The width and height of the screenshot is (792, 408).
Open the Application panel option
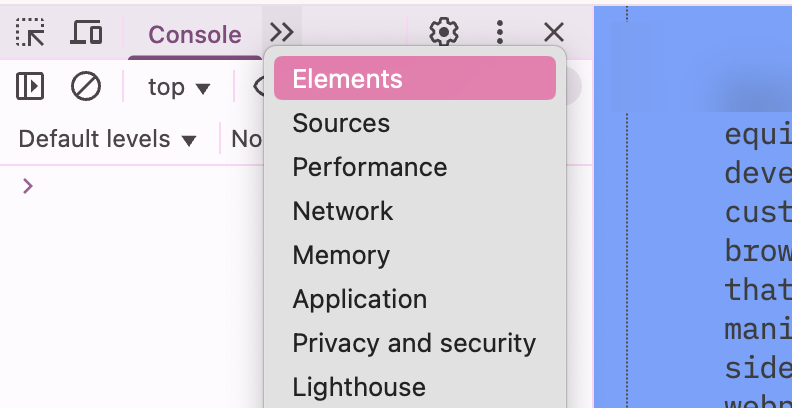[359, 299]
